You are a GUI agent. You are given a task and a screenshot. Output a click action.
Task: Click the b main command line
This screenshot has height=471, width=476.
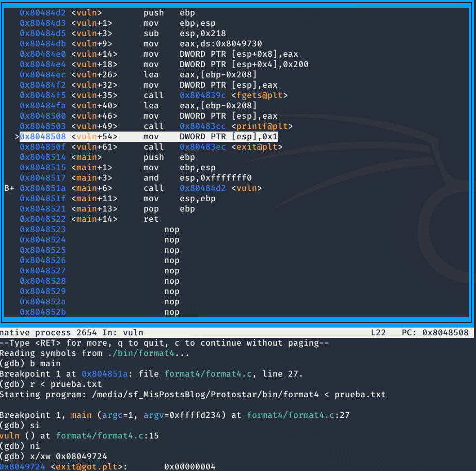30,363
